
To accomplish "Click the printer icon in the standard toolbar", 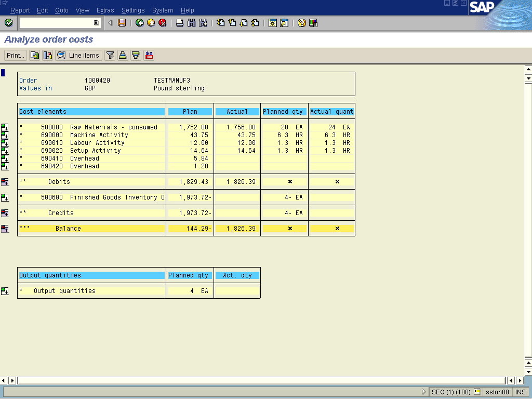I will 180,23.
